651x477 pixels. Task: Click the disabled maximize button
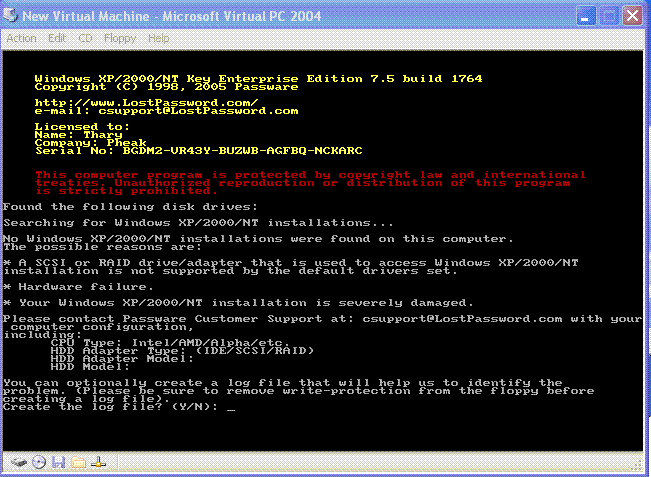point(609,16)
